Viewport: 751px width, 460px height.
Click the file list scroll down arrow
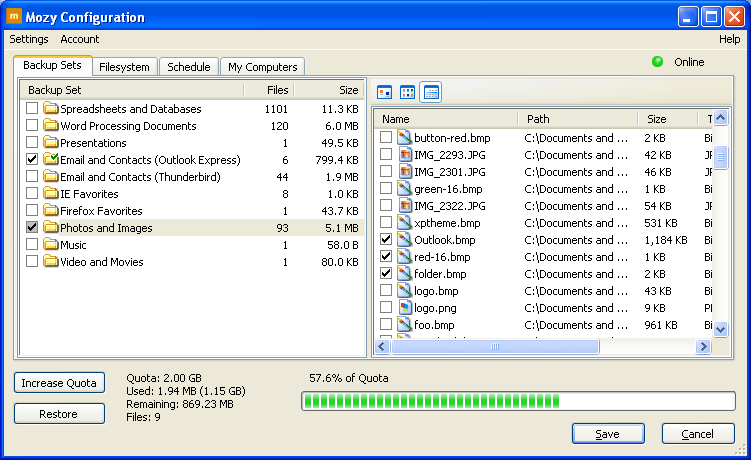coord(720,329)
